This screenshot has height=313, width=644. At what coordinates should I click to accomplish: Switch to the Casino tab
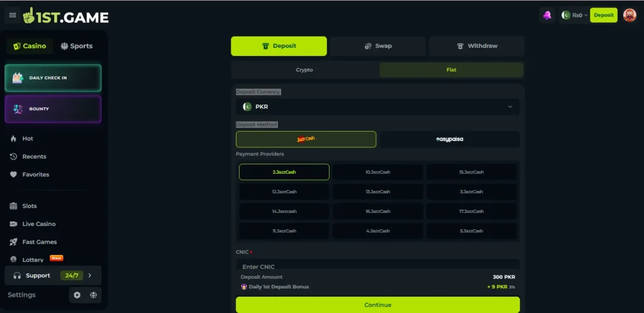[x=30, y=46]
